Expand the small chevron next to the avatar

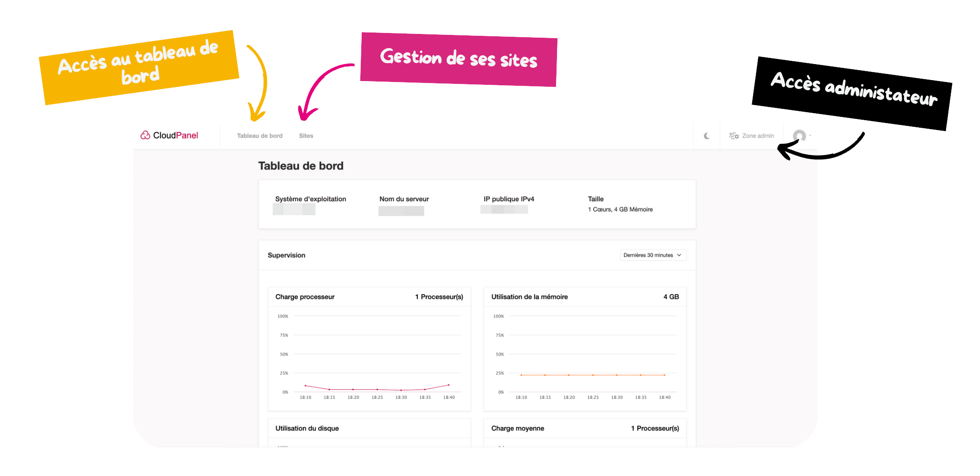tap(810, 136)
